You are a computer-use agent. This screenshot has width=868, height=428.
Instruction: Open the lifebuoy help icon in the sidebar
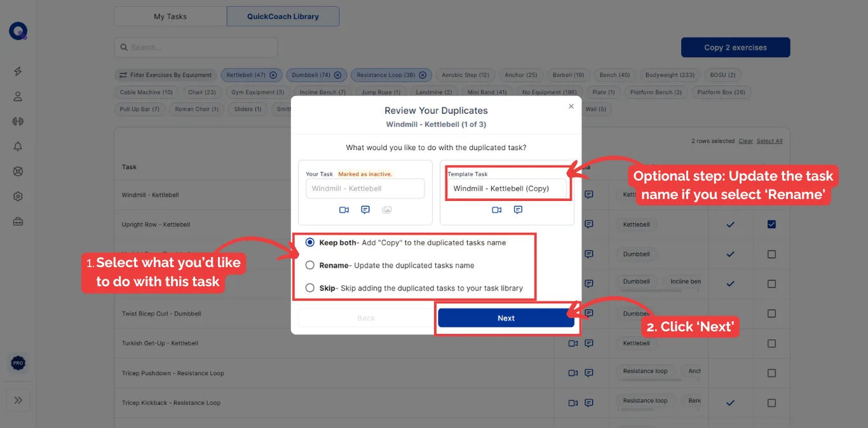pos(18,172)
